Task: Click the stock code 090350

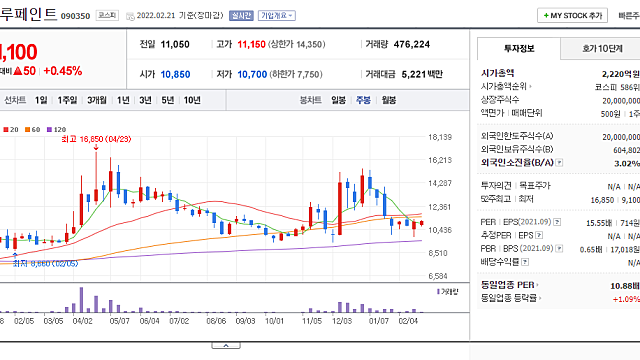Action: pos(75,16)
